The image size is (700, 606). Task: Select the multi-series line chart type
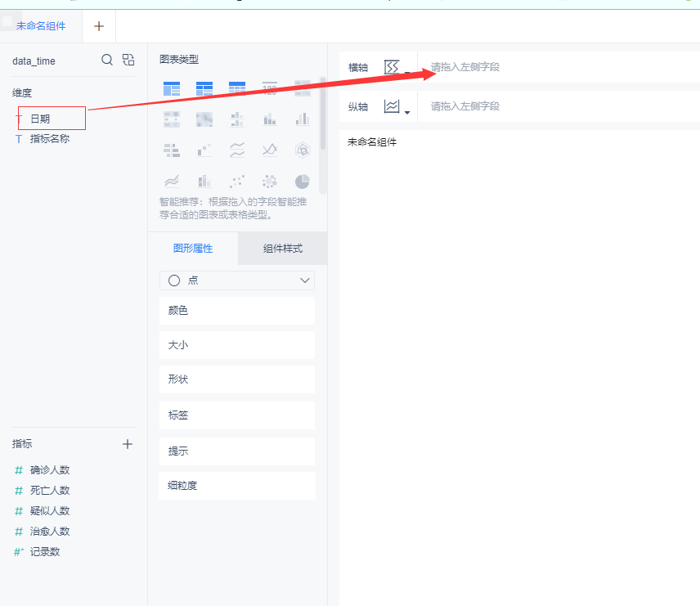(270, 150)
